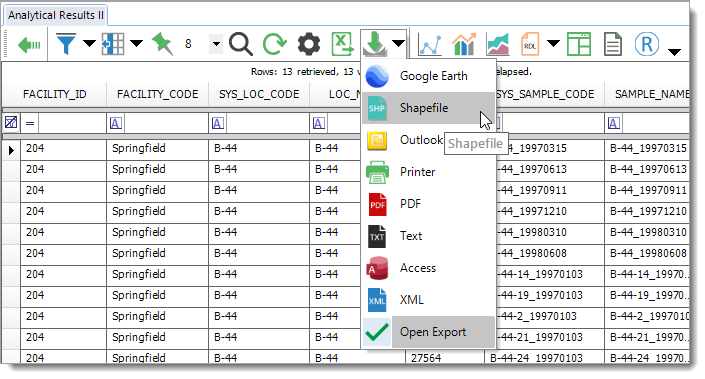
Task: Export to Excel using toolbar icon
Action: 342,44
